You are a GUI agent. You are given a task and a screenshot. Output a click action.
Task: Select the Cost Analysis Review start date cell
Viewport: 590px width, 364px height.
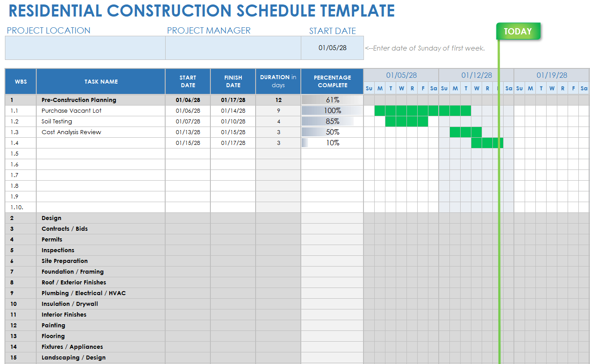coord(188,132)
